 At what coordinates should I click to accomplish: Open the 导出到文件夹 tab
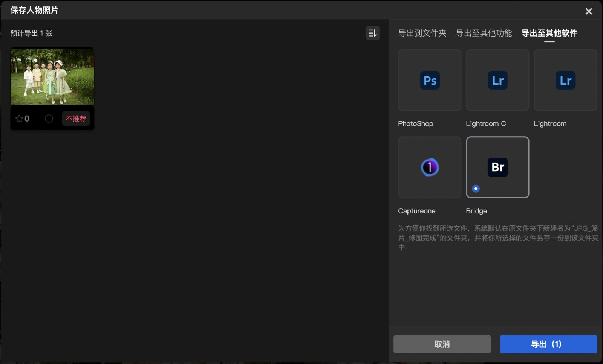(422, 33)
